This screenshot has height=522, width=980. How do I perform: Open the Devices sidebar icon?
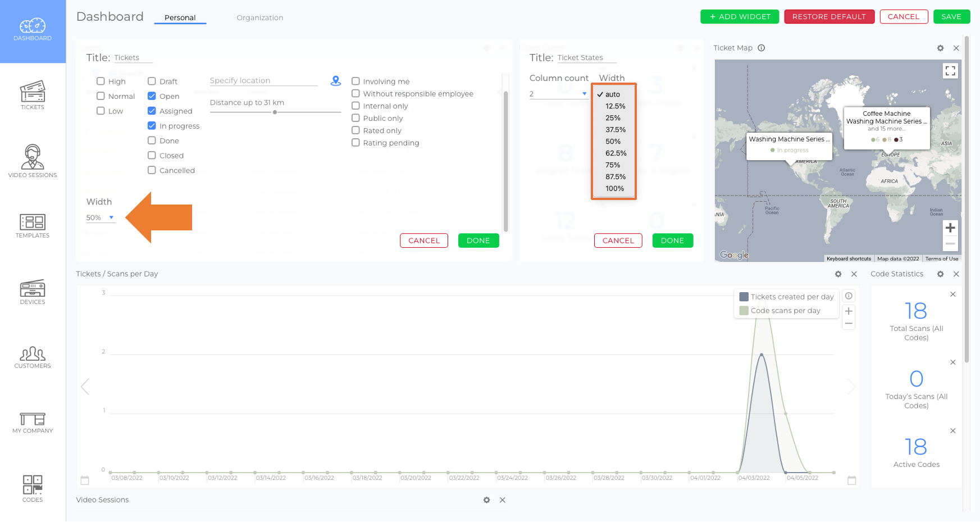tap(33, 292)
